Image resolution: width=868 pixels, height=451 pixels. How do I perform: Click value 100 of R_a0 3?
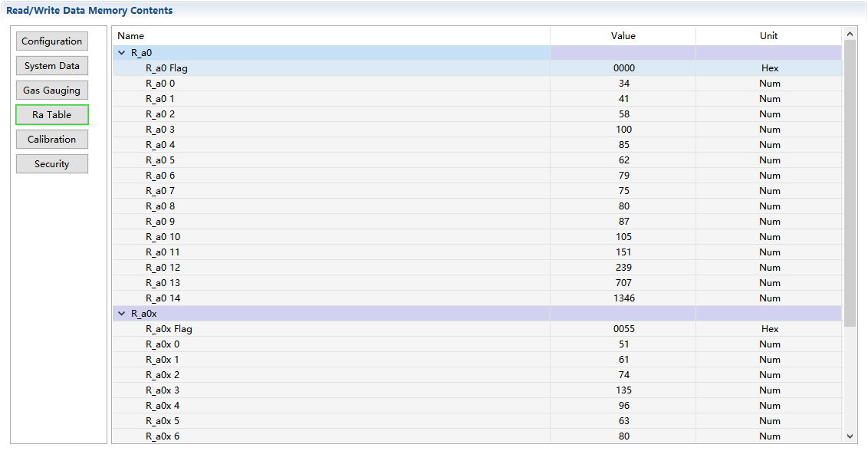(x=624, y=130)
